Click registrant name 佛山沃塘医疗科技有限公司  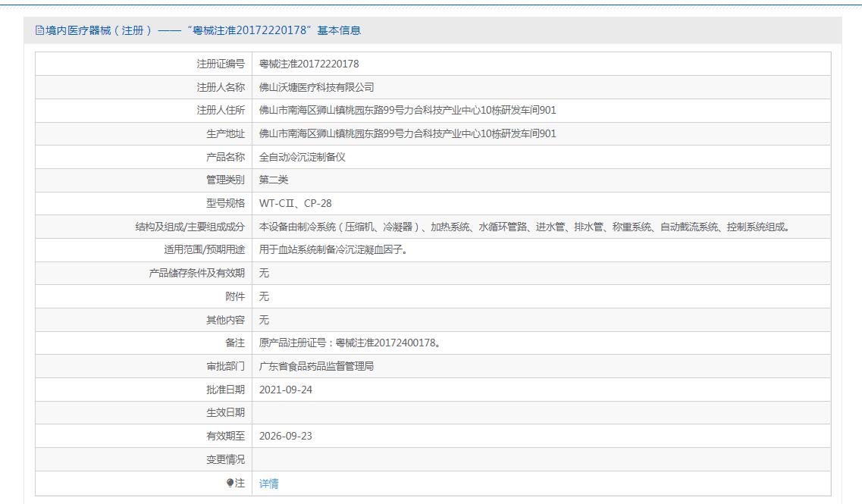tap(317, 87)
